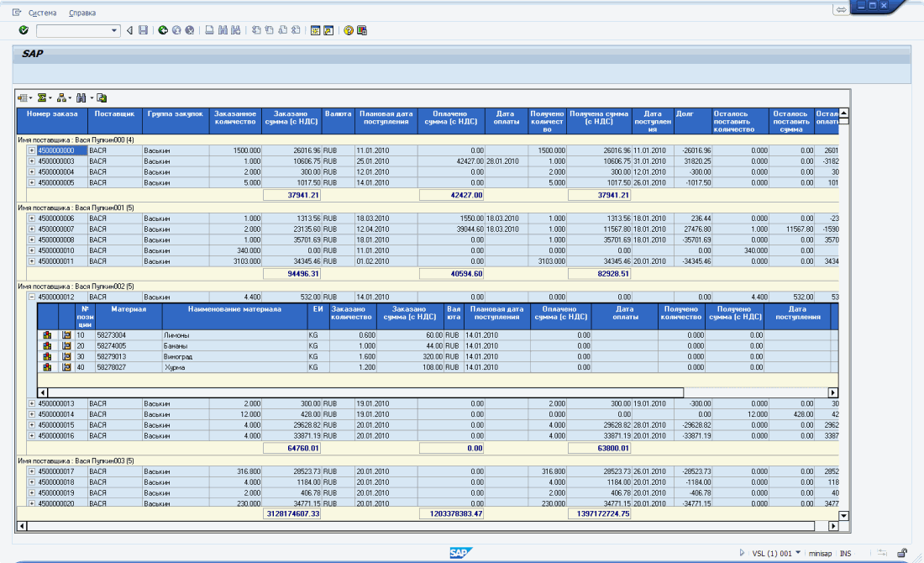
Task: Go to previous page icon
Action: coord(270,30)
